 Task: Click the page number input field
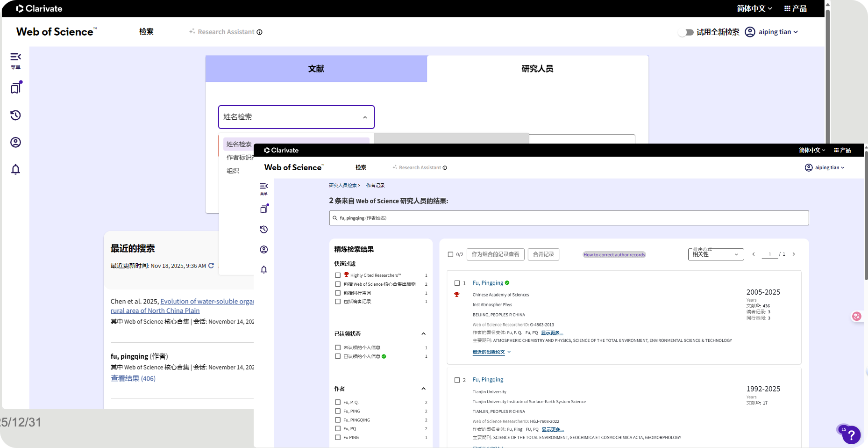[769, 254]
